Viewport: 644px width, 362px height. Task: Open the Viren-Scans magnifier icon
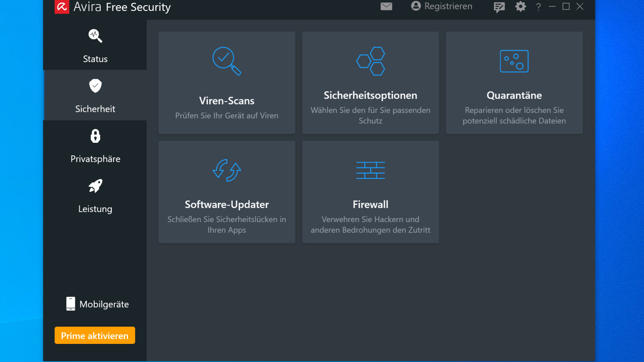point(227,61)
